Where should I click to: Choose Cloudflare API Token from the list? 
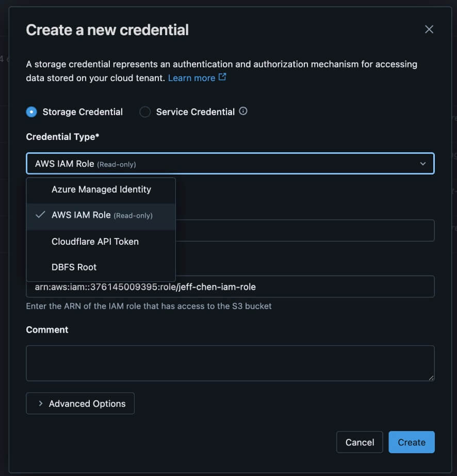(95, 241)
